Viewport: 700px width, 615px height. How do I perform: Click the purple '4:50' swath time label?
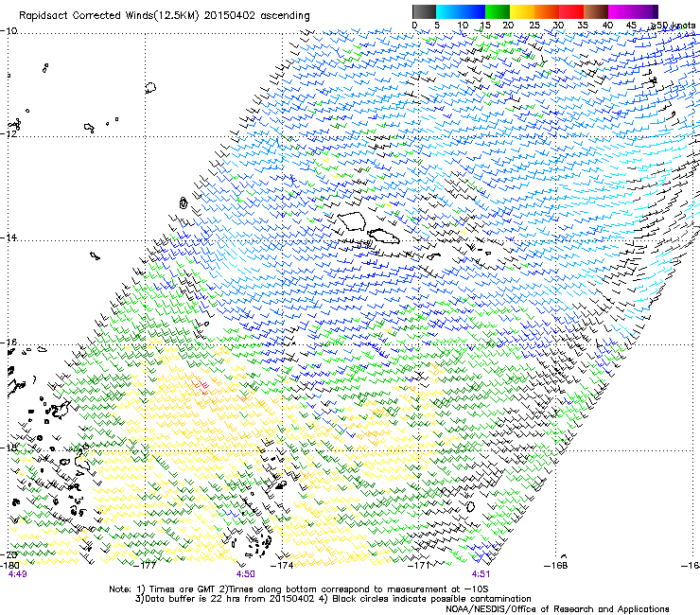pos(246,574)
